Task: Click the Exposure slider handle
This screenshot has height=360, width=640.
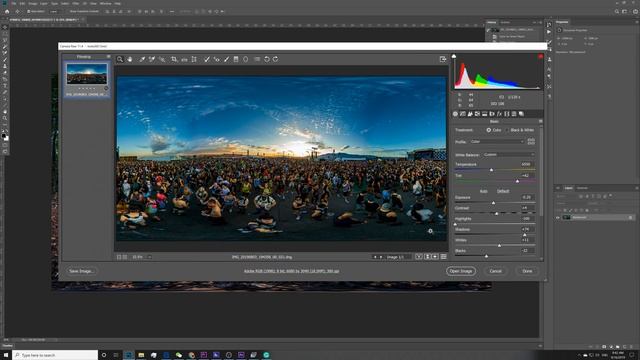Action: [493, 202]
